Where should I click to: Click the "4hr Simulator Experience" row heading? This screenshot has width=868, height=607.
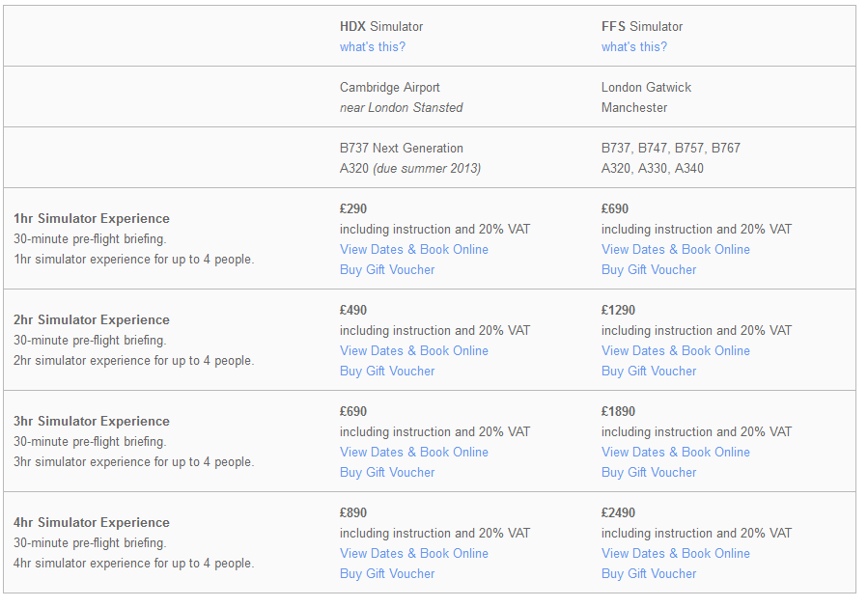[x=92, y=522]
